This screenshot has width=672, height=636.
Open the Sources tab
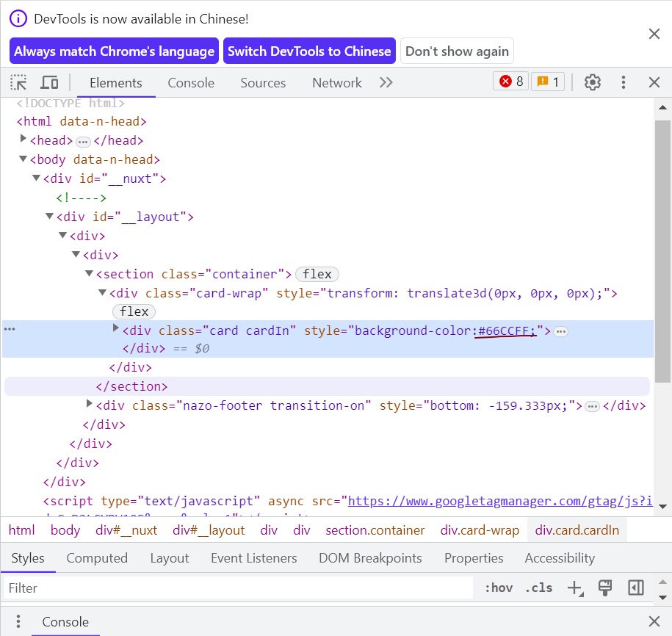[x=263, y=83]
